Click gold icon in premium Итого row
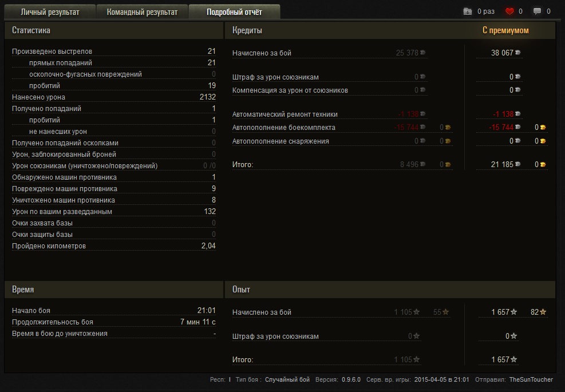The width and height of the screenshot is (565, 392). [543, 165]
